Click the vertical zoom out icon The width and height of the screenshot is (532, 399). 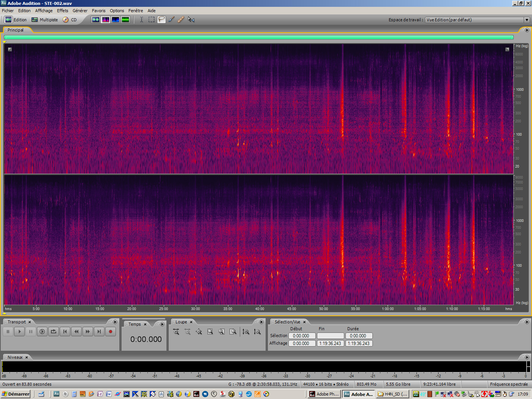point(257,331)
